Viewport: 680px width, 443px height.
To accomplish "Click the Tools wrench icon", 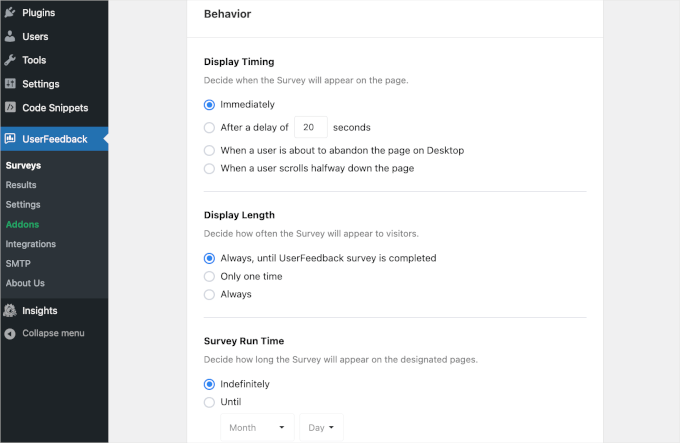I will click(x=10, y=60).
